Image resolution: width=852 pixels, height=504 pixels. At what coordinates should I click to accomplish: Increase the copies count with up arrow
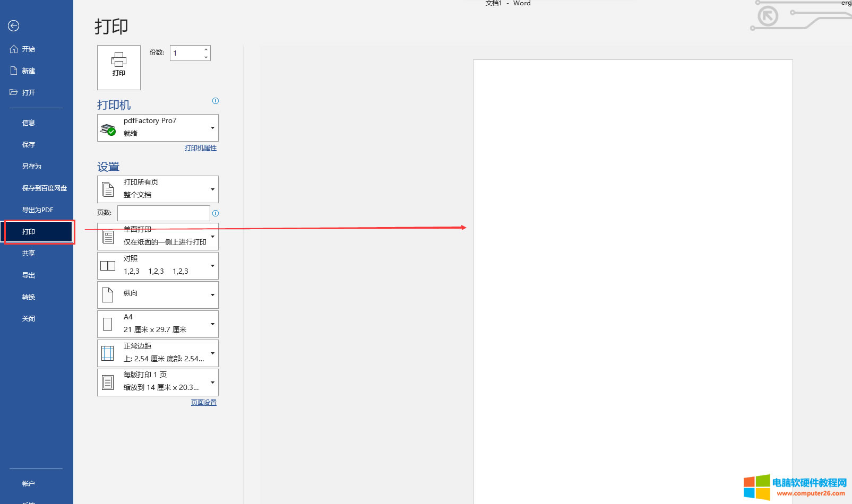pos(206,50)
